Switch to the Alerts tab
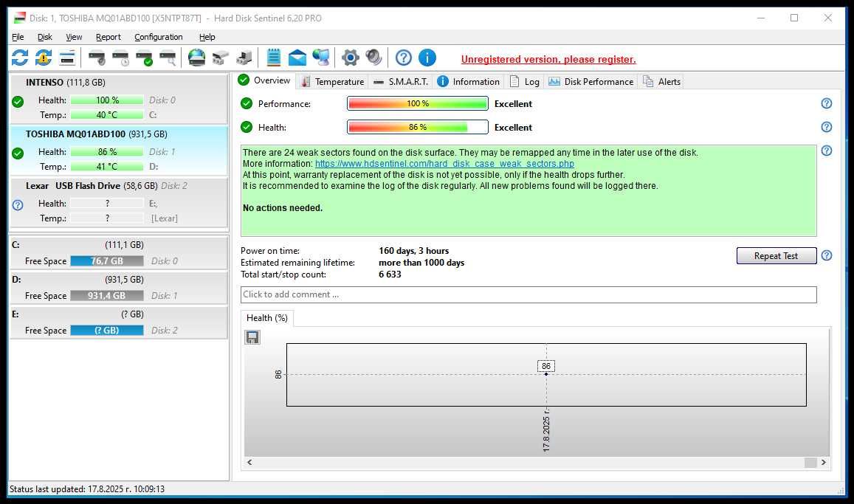Viewport: 854px width, 504px height. pyautogui.click(x=662, y=82)
